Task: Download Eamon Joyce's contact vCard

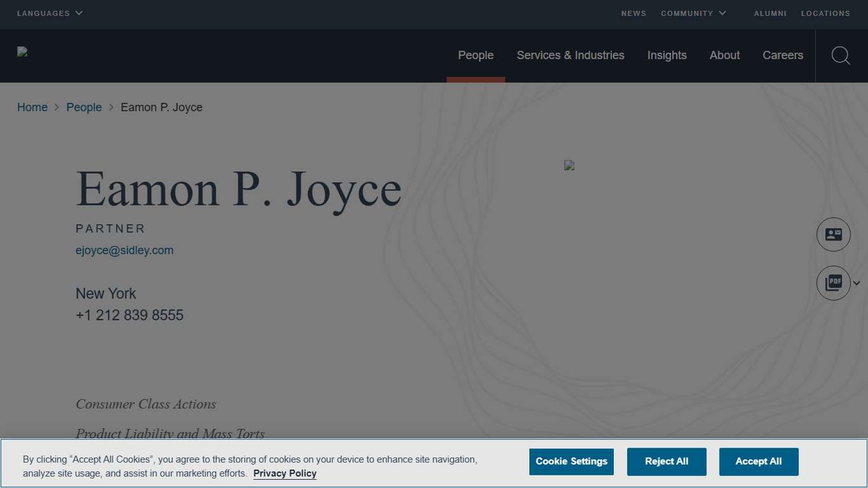Action: 833,234
